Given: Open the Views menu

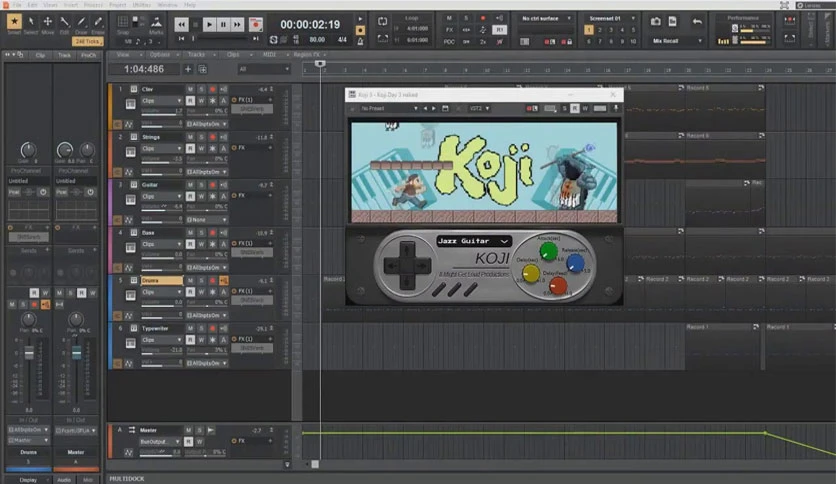Looking at the screenshot, I should 50,5.
